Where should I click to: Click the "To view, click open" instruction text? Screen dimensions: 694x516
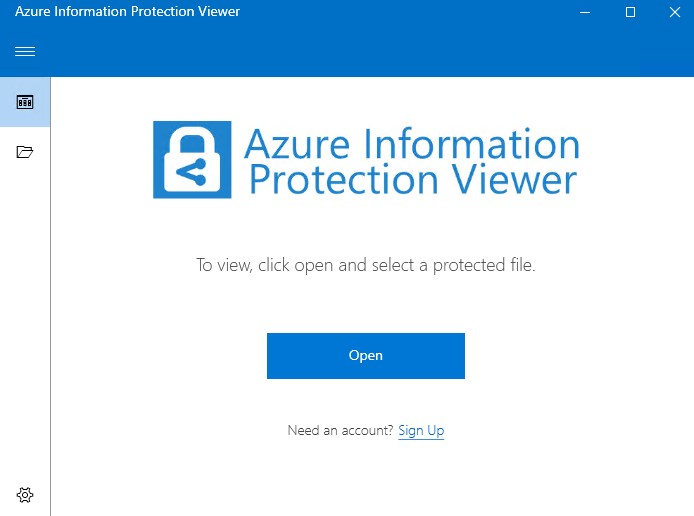(365, 266)
